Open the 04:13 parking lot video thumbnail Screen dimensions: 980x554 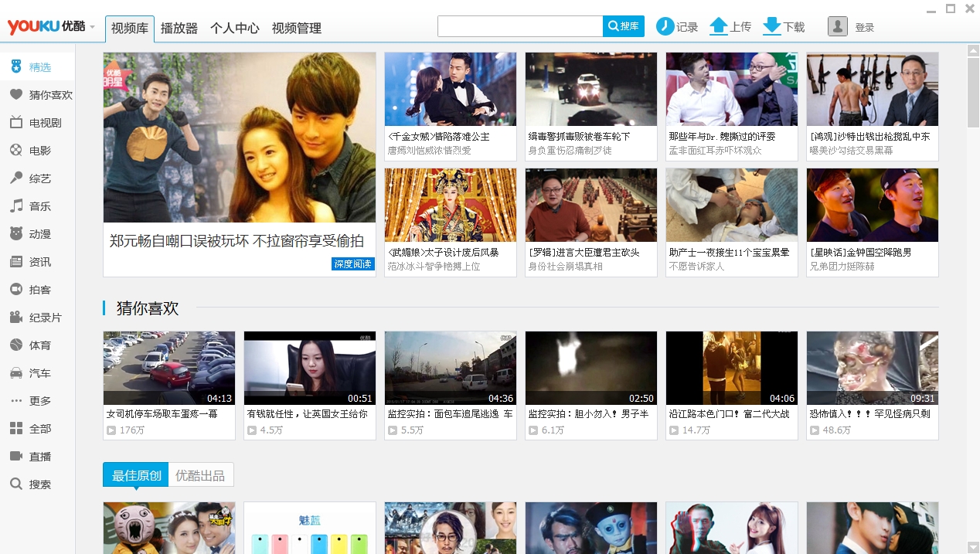(169, 369)
